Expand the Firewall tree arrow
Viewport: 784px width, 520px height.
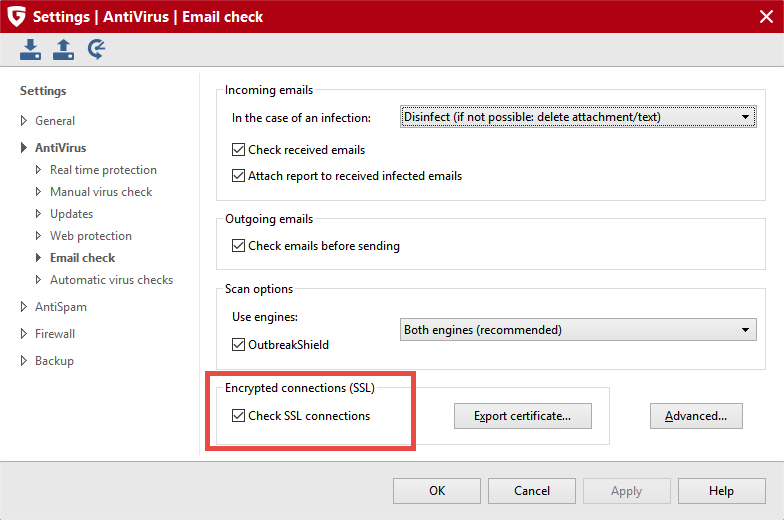24,334
